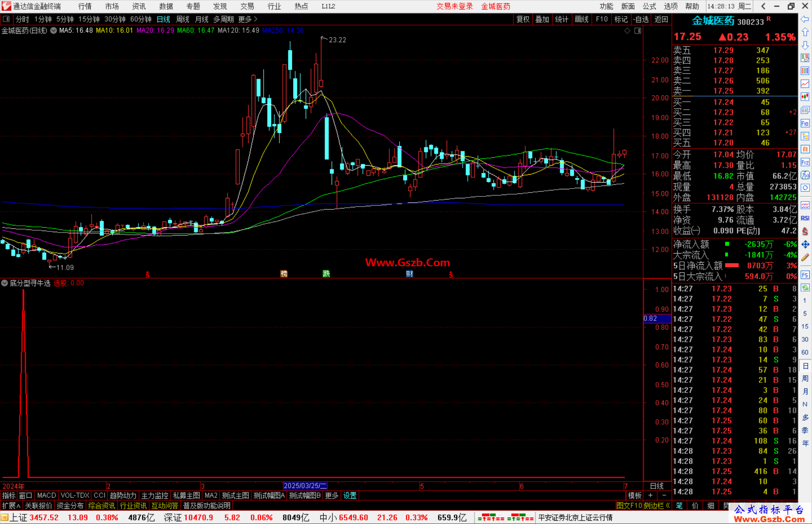This screenshot has height=524, width=812.
Task: Switch chart to 月线 monthly period
Action: [x=201, y=19]
